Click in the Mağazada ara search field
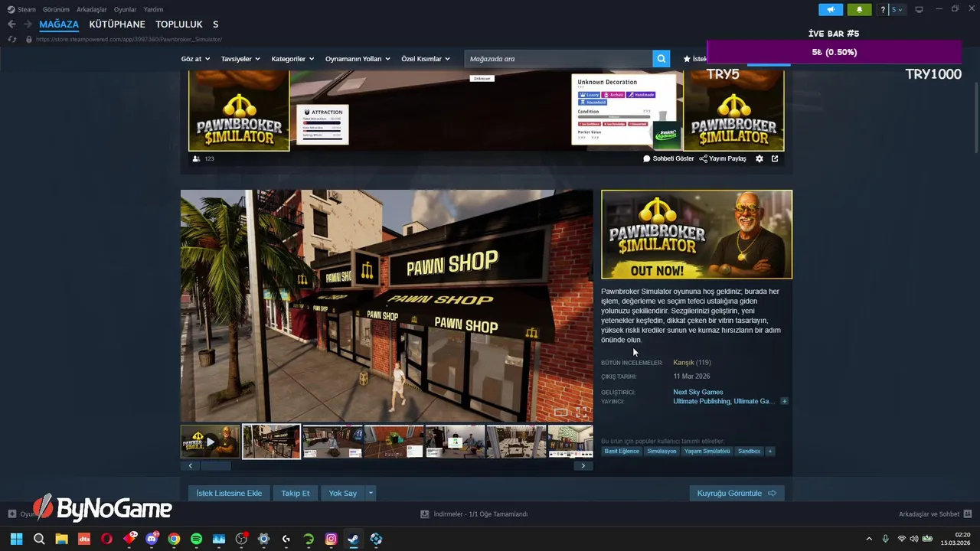The width and height of the screenshot is (980, 551). (x=558, y=59)
